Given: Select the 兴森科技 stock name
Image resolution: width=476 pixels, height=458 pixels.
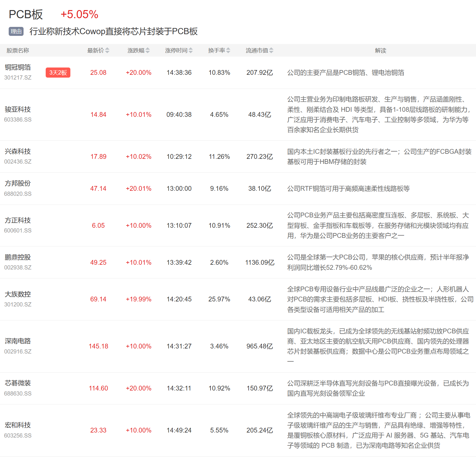Looking at the screenshot, I should click(18, 151).
